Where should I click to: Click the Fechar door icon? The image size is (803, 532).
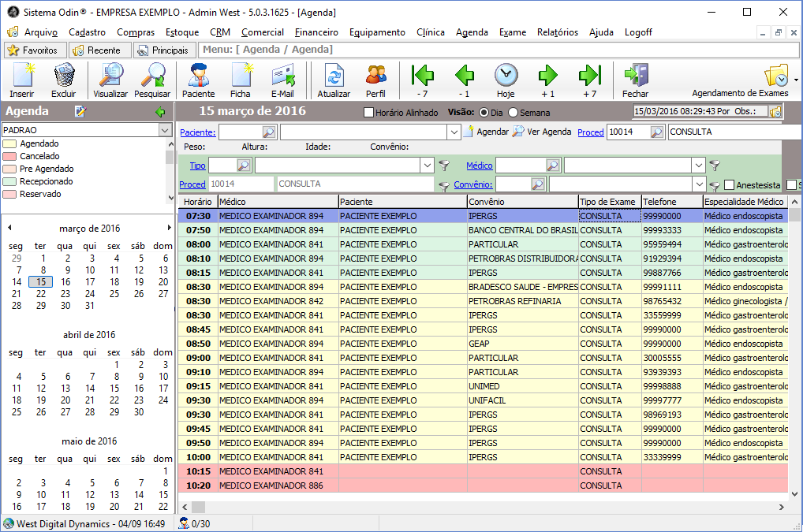click(636, 75)
